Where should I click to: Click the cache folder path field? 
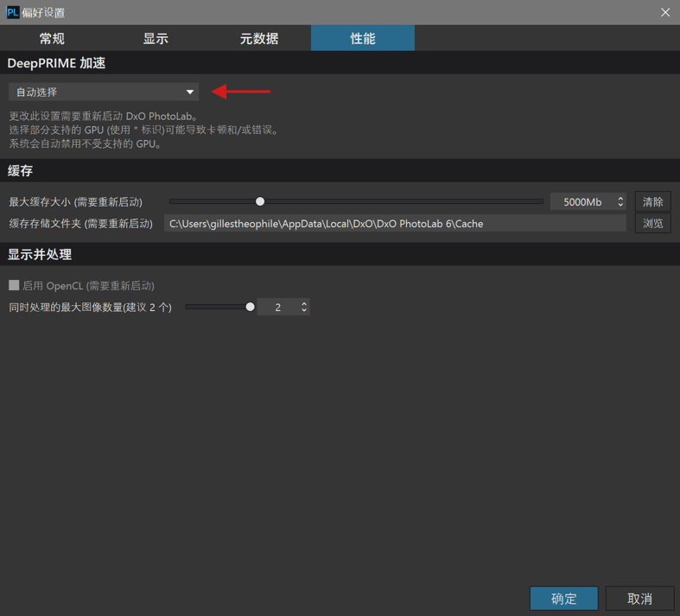click(x=395, y=224)
